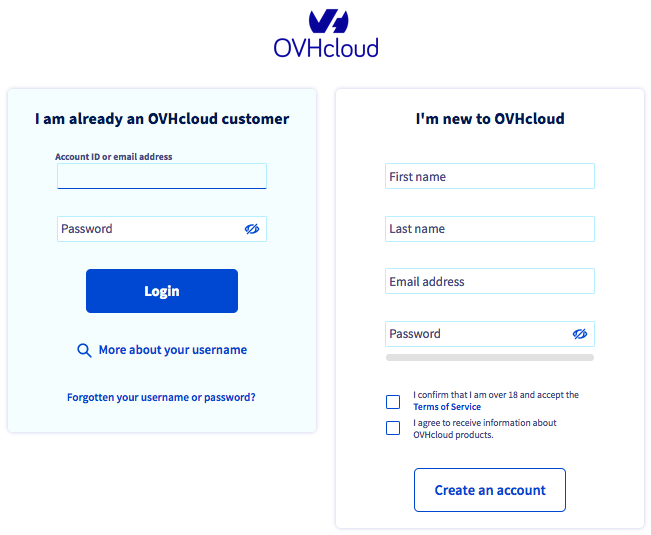Click the I'm new to OVHcloud heading
The image size is (651, 535).
pyautogui.click(x=490, y=119)
